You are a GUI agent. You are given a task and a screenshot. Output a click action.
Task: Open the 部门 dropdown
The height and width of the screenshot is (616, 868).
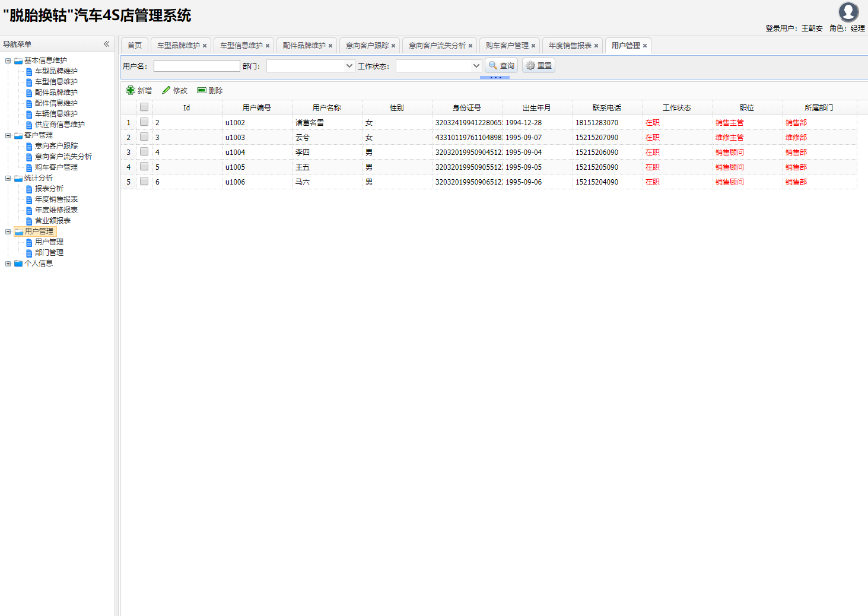point(349,66)
